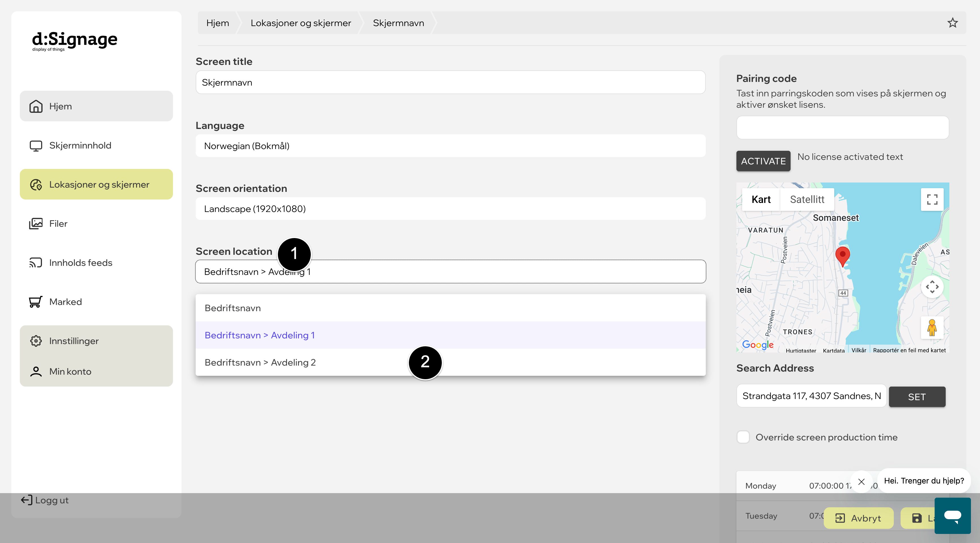980x543 pixels.
Task: Click the Marked shopping cart icon
Action: [x=36, y=302]
